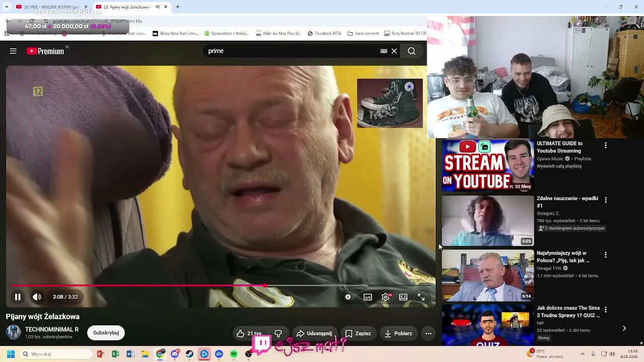644x362 pixels.
Task: Dislike the video with thumbs down
Action: click(278, 333)
